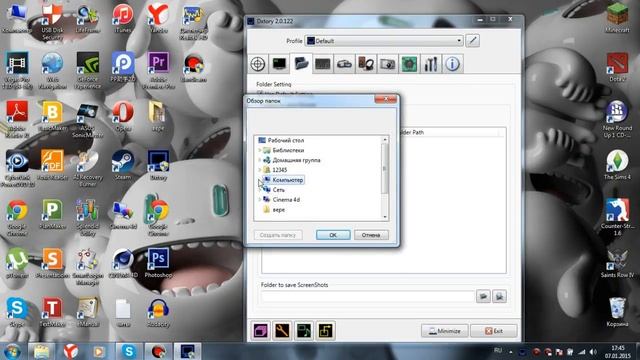Click browse folder button beside screenshots path
Image resolution: width=640 pixels, height=360 pixels.
(x=483, y=296)
